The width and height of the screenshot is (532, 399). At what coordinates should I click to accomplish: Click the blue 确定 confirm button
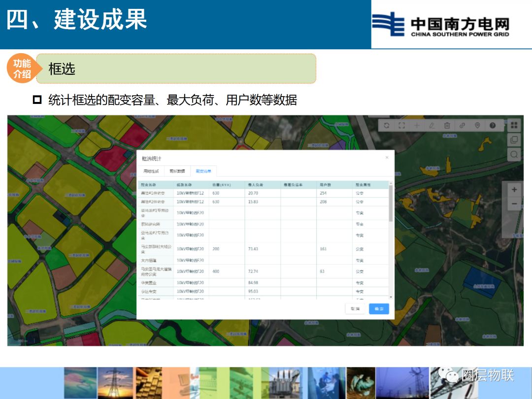tap(379, 309)
